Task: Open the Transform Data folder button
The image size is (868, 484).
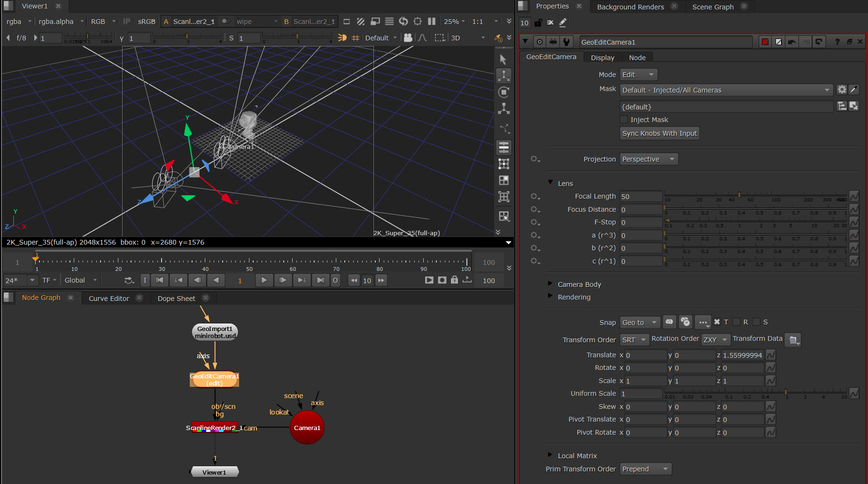Action: coord(793,340)
